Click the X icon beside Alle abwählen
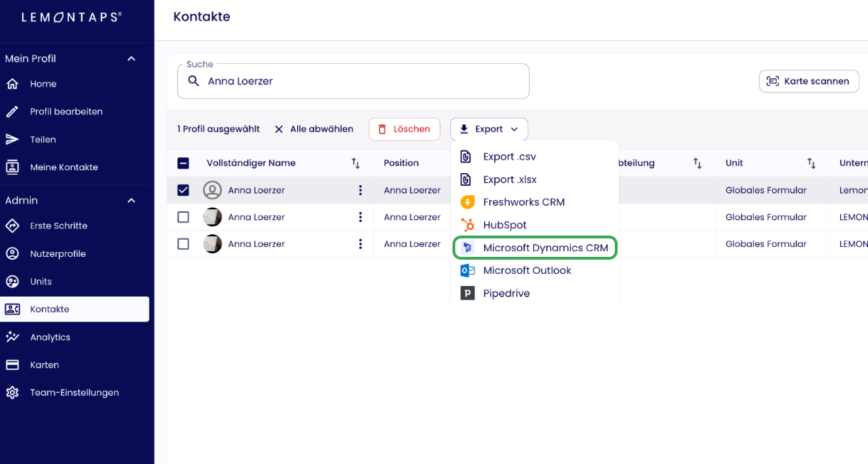This screenshot has height=464, width=868. 279,129
